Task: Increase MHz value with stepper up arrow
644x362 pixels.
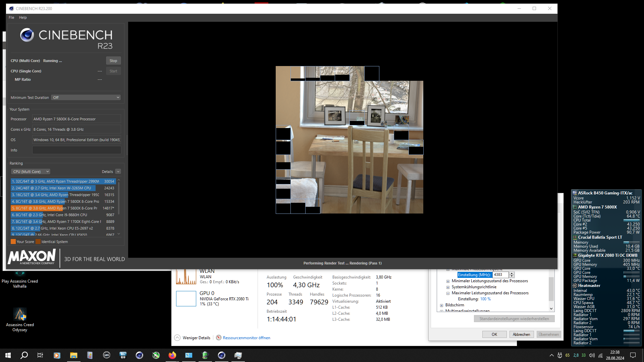Action: [x=512, y=273]
